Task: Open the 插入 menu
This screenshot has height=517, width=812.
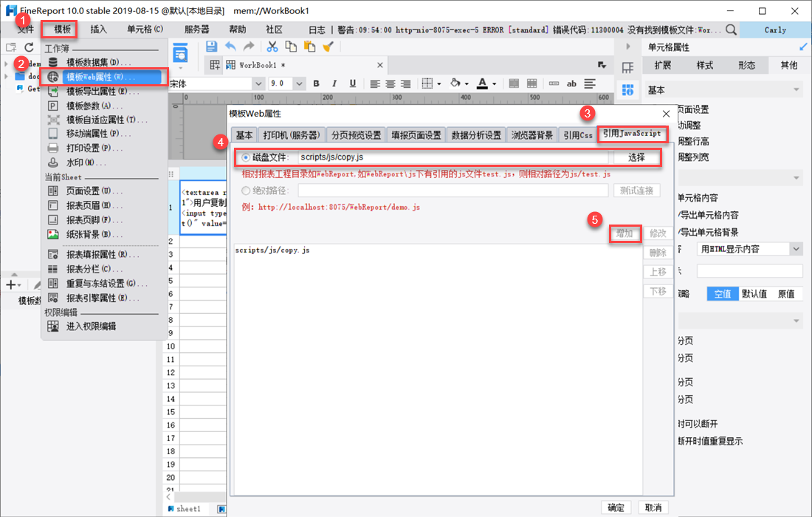Action: click(98, 30)
